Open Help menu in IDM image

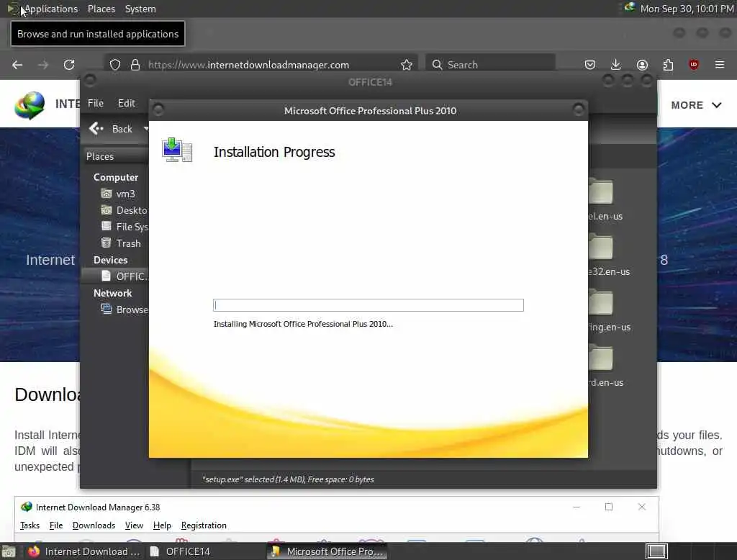coord(162,525)
